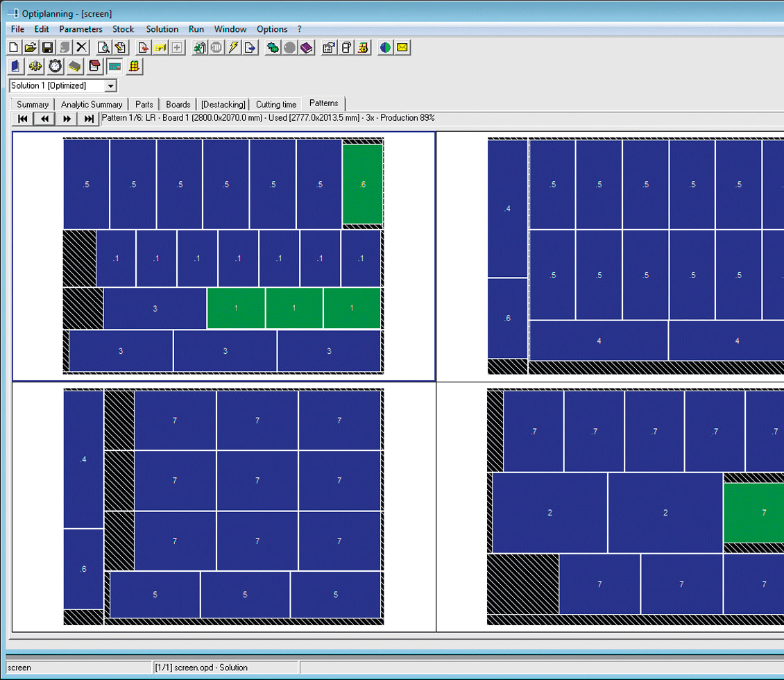Open parameters with the yellow gear icon
Image resolution: width=784 pixels, height=680 pixels.
pos(35,66)
